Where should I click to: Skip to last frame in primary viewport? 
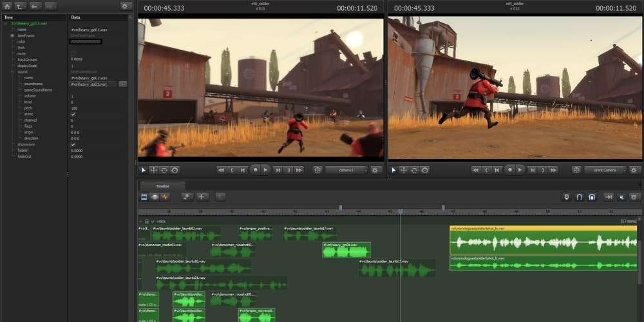click(299, 170)
